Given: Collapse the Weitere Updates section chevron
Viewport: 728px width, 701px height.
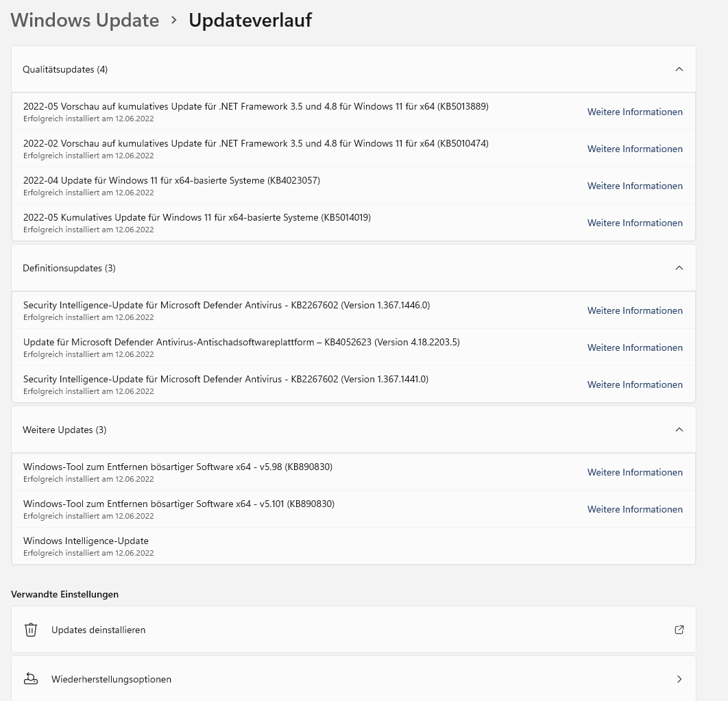Looking at the screenshot, I should click(679, 430).
